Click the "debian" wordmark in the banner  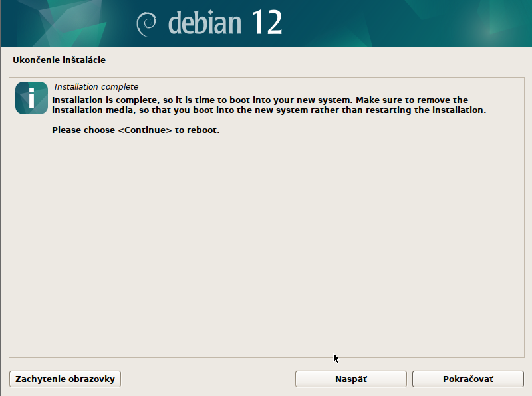(x=204, y=23)
